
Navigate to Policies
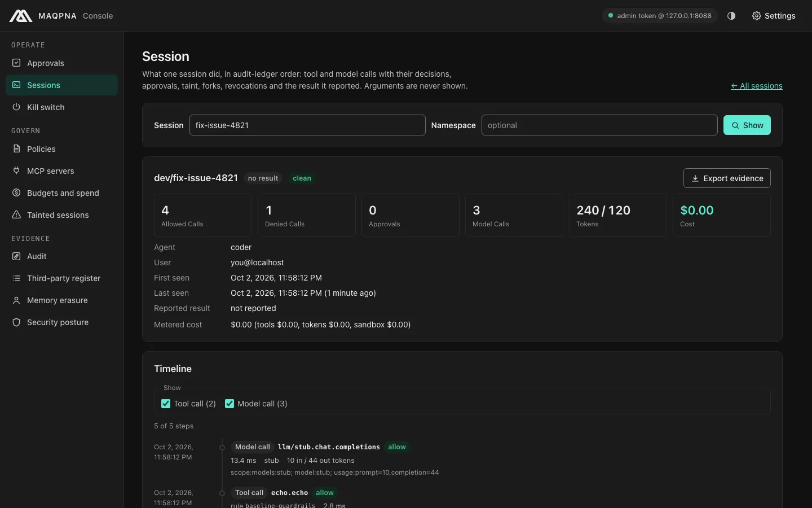pos(61,149)
